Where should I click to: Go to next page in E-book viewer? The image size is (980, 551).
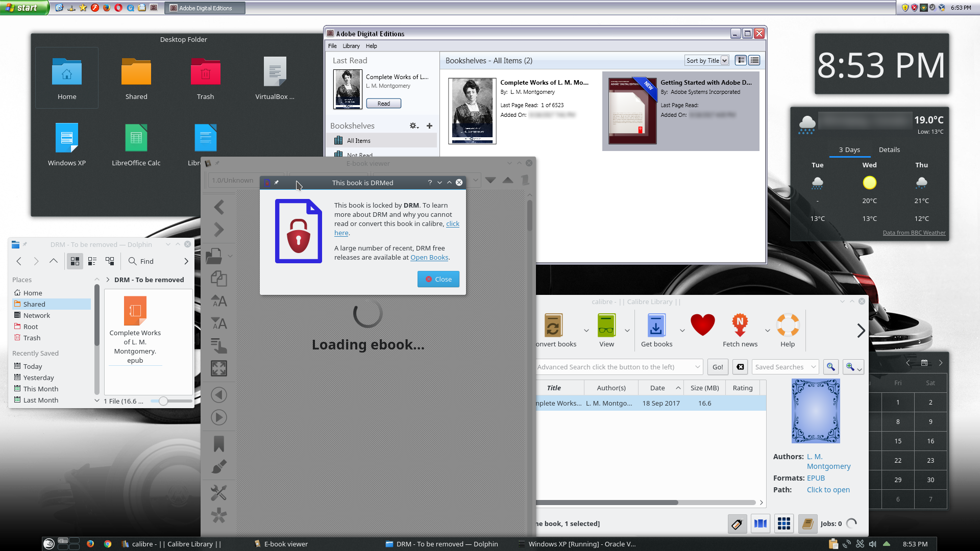pos(219,230)
